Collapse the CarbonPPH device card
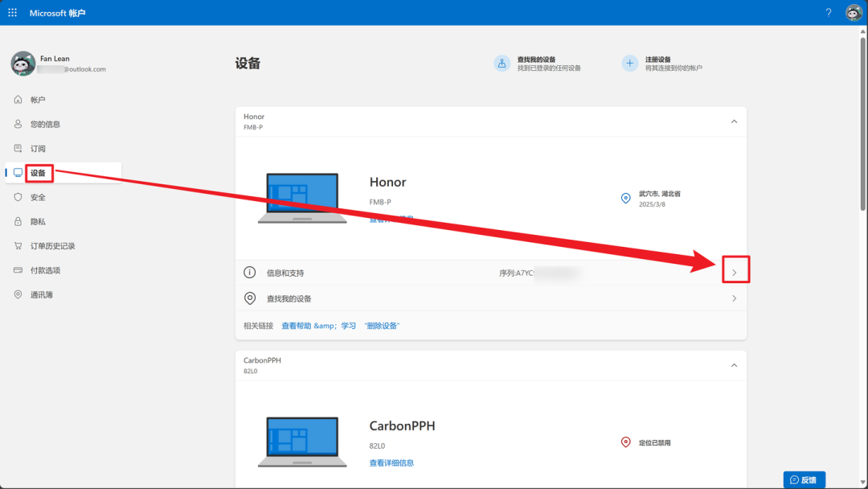The width and height of the screenshot is (868, 489). [734, 365]
